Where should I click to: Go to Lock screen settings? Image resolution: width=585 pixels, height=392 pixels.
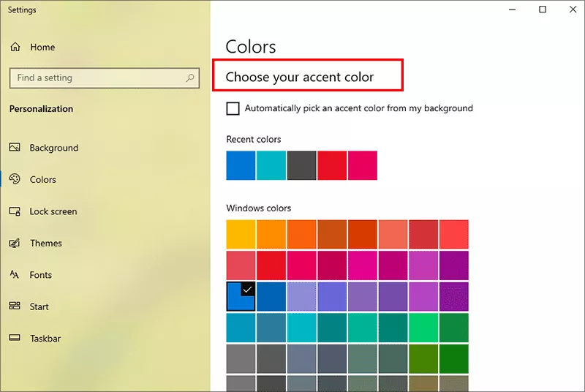tap(53, 211)
